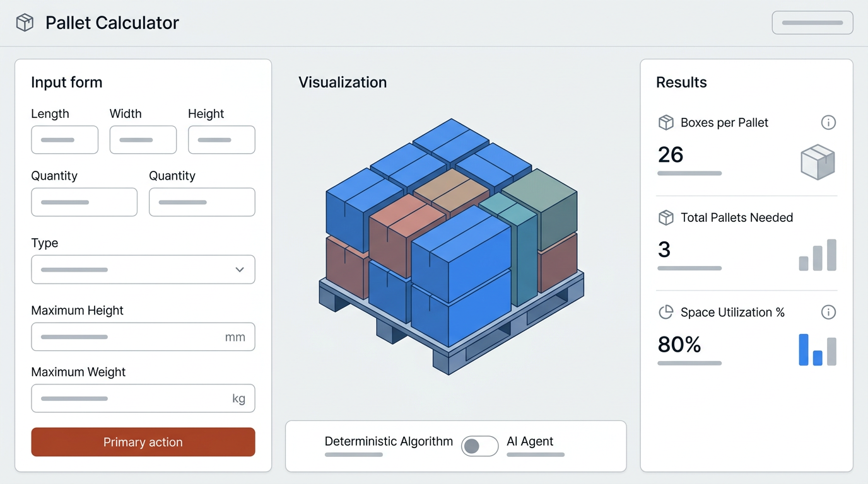Image resolution: width=868 pixels, height=484 pixels.
Task: Click the bar chart beside Total Pallets Needed
Action: pyautogui.click(x=817, y=255)
